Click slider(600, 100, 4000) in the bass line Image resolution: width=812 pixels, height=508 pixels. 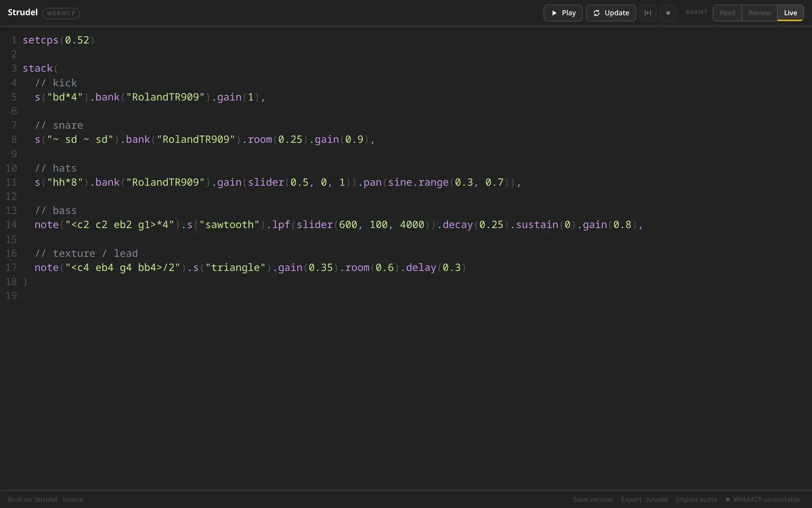coord(363,225)
